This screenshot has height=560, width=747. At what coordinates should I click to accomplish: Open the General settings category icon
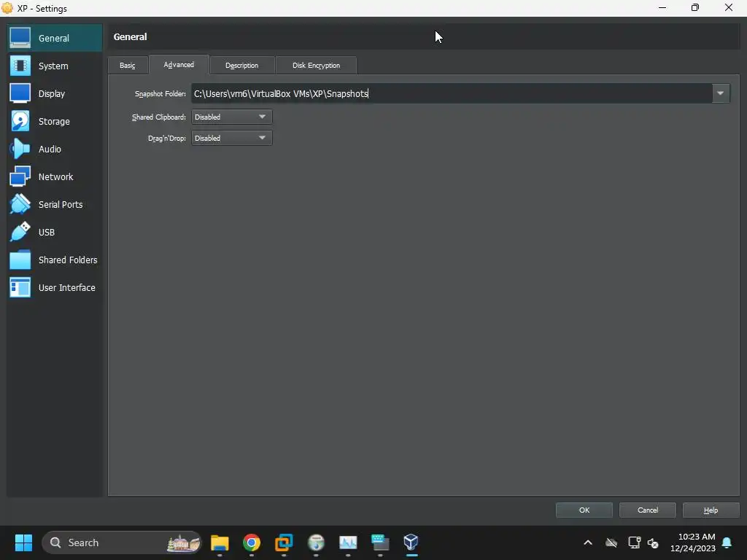click(20, 38)
